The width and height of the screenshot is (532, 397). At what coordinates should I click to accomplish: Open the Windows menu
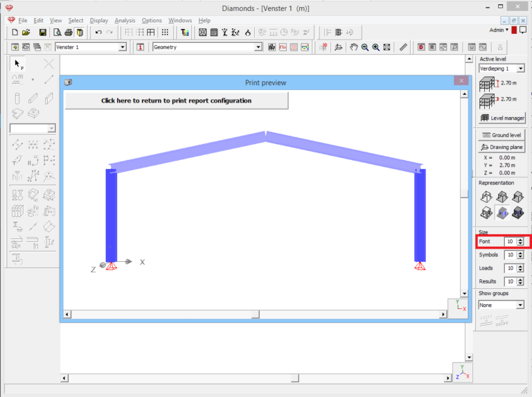(x=180, y=20)
